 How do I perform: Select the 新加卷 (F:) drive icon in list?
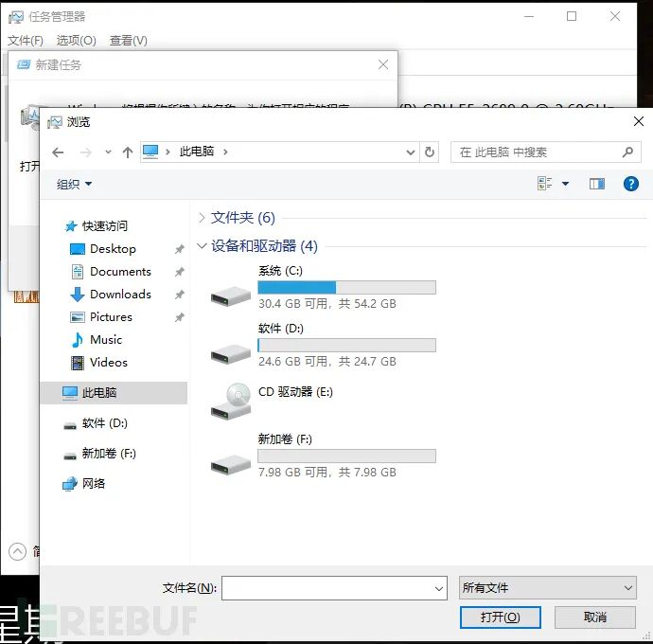pyautogui.click(x=230, y=465)
